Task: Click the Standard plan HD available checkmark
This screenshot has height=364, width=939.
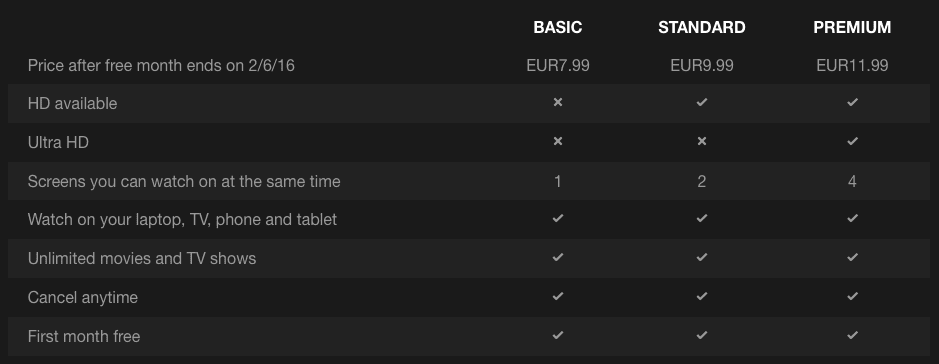Action: 701,102
